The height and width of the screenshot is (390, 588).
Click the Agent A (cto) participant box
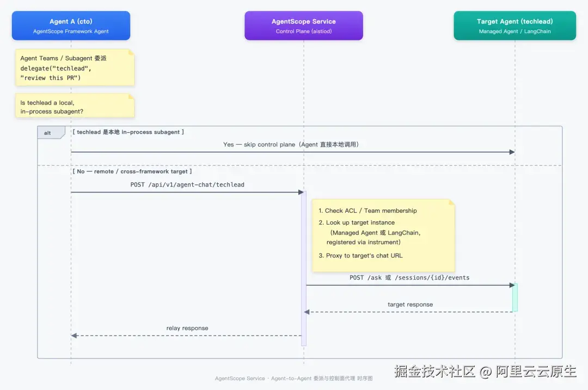[71, 26]
